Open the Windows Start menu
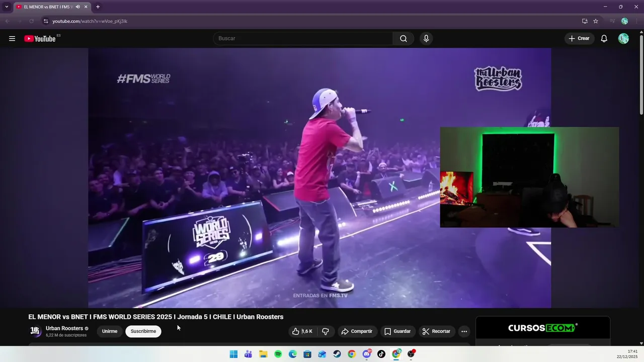This screenshot has height=362, width=644. 233,354
